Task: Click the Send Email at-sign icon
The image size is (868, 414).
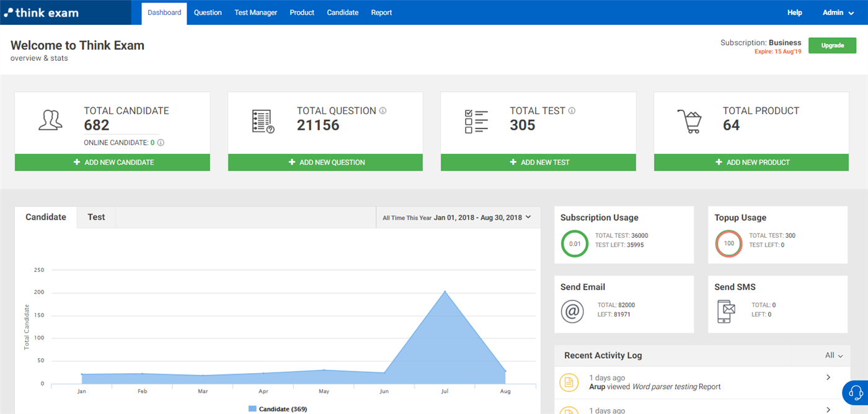Action: (572, 311)
